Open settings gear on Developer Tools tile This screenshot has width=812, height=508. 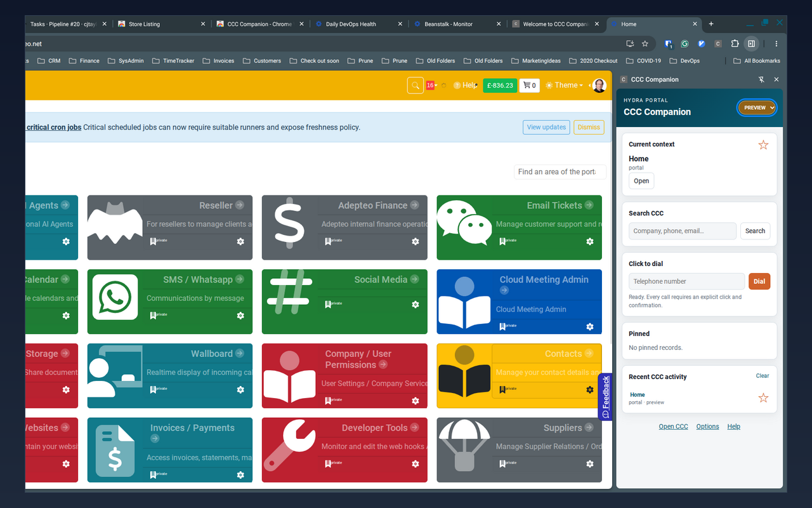(416, 464)
